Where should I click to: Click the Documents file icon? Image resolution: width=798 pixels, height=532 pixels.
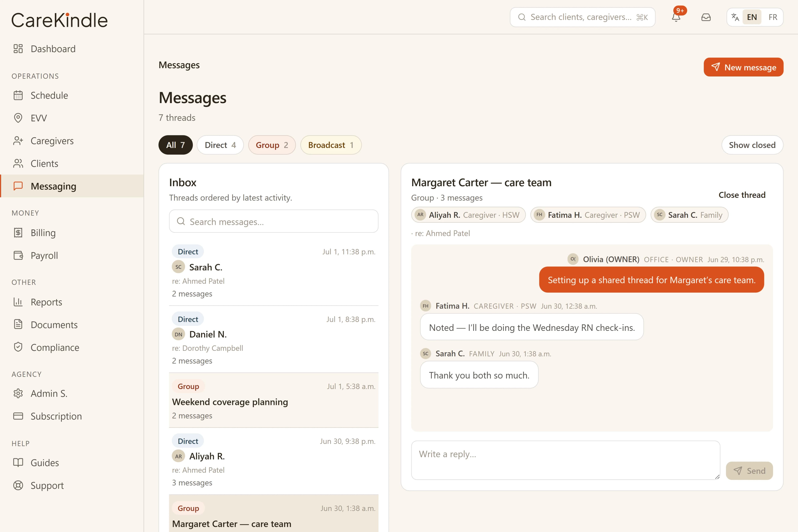click(18, 325)
